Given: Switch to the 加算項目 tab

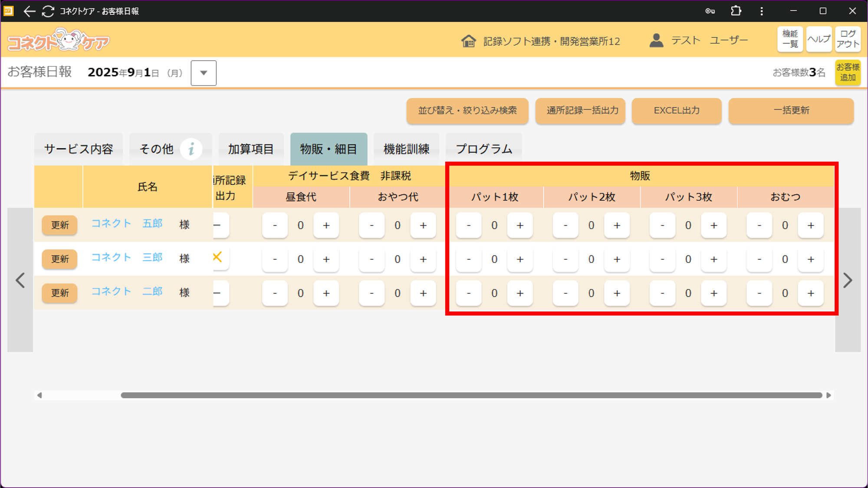Looking at the screenshot, I should tap(251, 149).
